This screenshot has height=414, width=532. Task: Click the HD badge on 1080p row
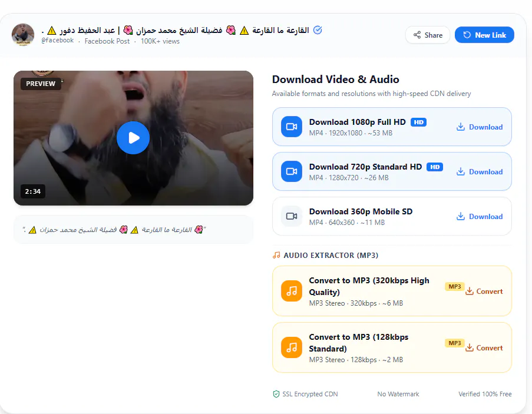click(x=419, y=122)
